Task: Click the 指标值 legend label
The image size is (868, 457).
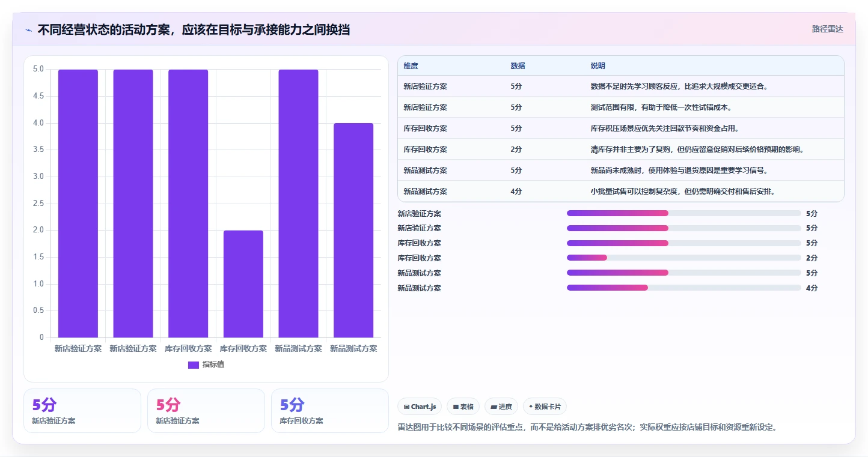Action: [213, 365]
